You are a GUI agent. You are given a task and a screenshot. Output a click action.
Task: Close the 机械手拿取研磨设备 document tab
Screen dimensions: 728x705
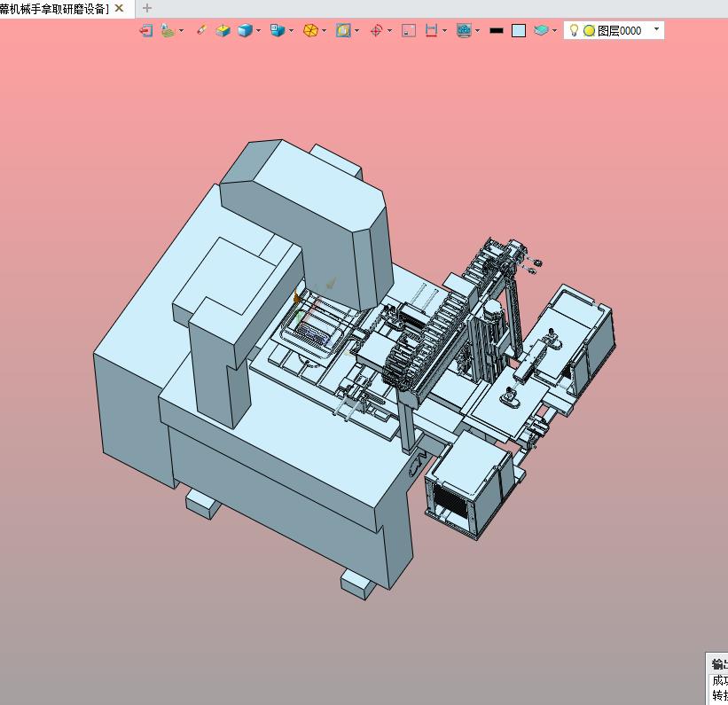tap(120, 8)
